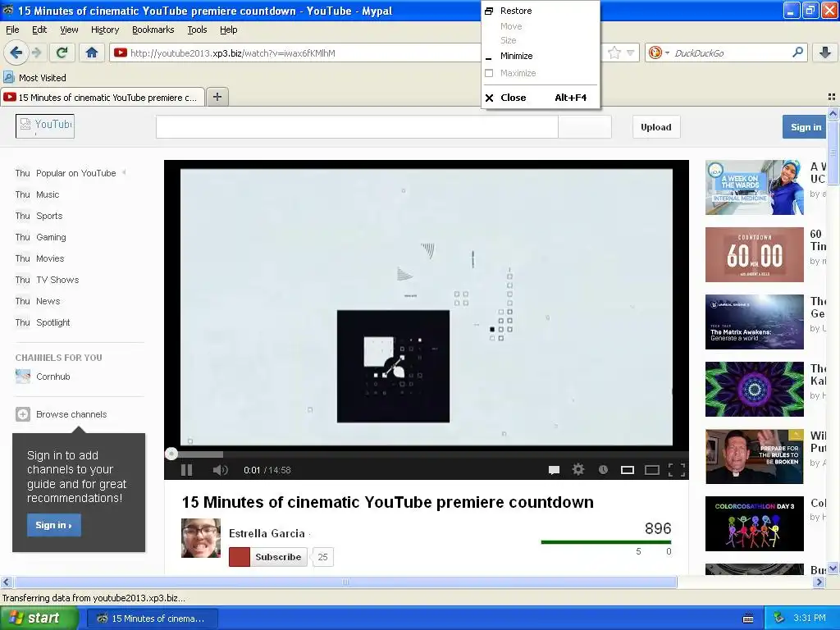The height and width of the screenshot is (630, 840).
Task: Open the A Week on the Wards thumbnail
Action: click(755, 188)
